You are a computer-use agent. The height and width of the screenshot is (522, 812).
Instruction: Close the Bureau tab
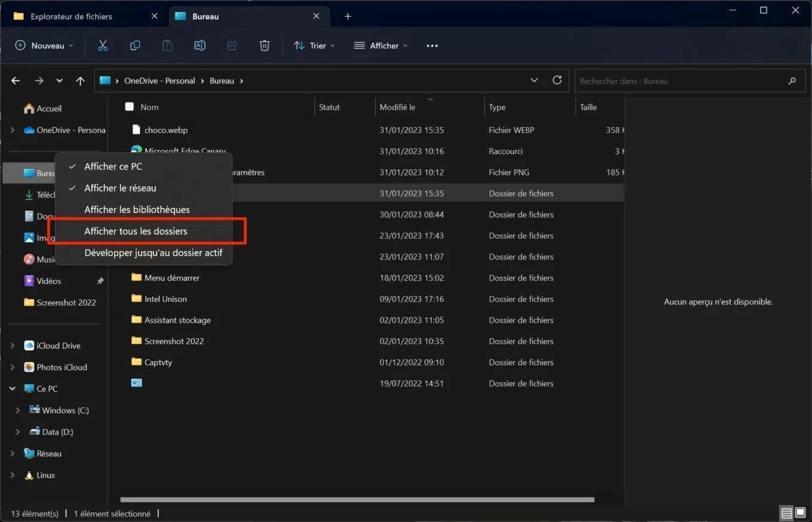coord(316,17)
